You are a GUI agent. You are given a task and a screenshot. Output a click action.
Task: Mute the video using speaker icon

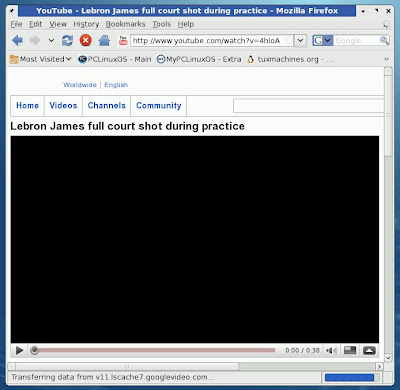pos(331,350)
